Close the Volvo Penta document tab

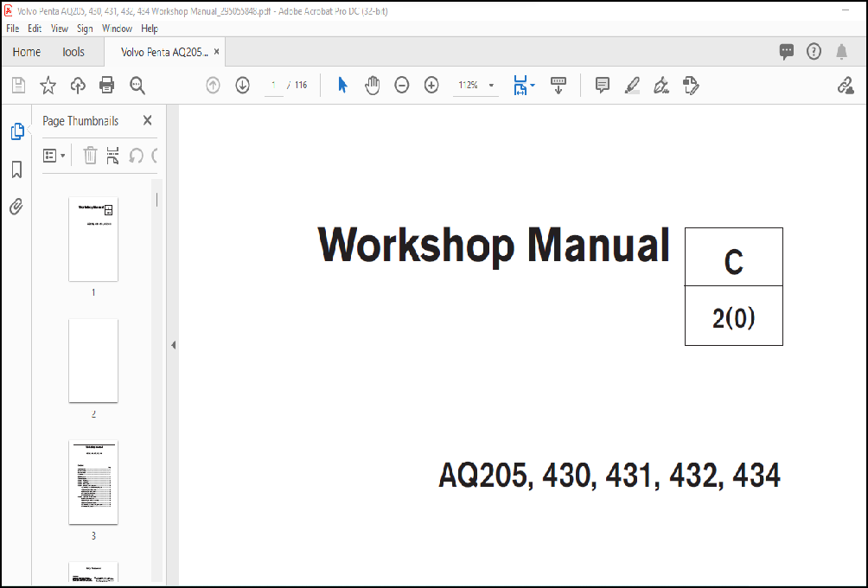pos(216,52)
